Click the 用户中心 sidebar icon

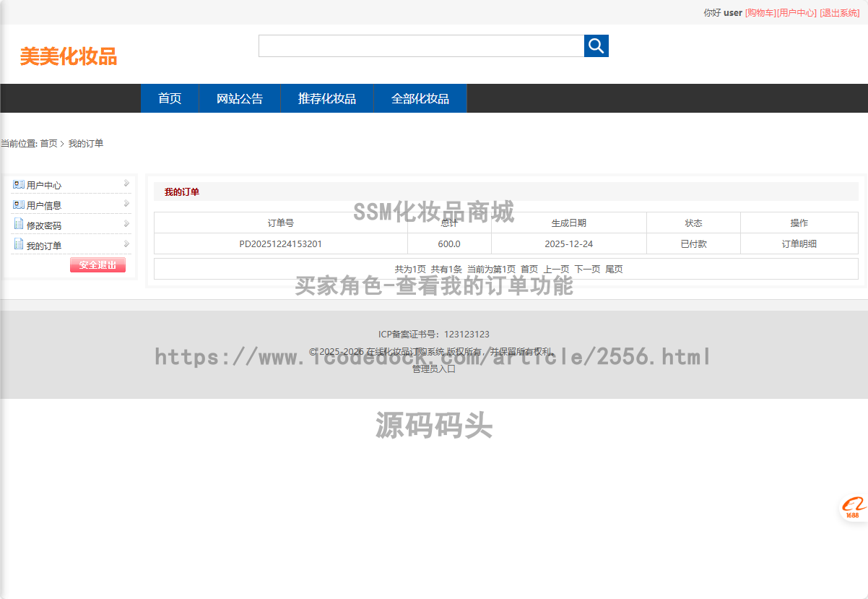(19, 185)
